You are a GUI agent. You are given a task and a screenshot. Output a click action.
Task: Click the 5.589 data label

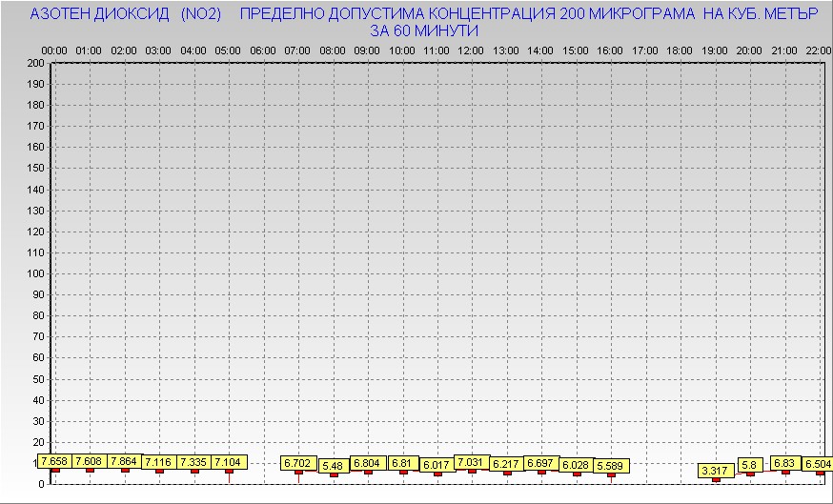pyautogui.click(x=611, y=466)
